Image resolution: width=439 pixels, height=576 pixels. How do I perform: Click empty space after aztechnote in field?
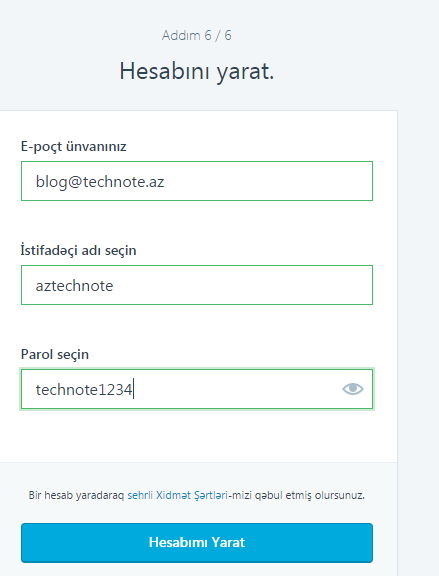coord(242,285)
